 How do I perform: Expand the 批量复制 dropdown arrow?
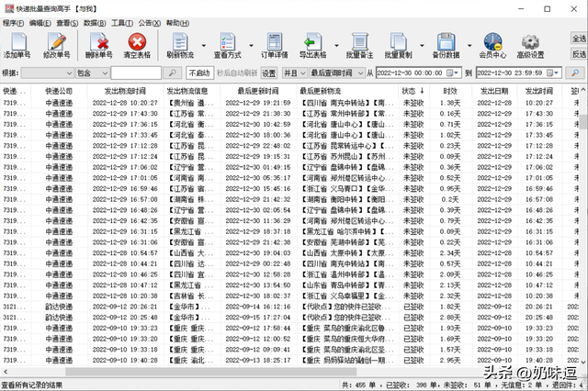click(x=422, y=45)
